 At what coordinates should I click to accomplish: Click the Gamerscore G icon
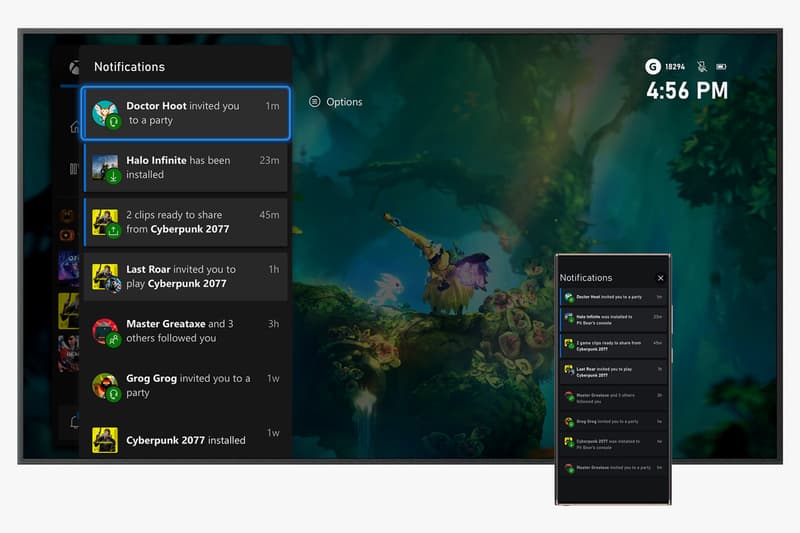pyautogui.click(x=653, y=67)
